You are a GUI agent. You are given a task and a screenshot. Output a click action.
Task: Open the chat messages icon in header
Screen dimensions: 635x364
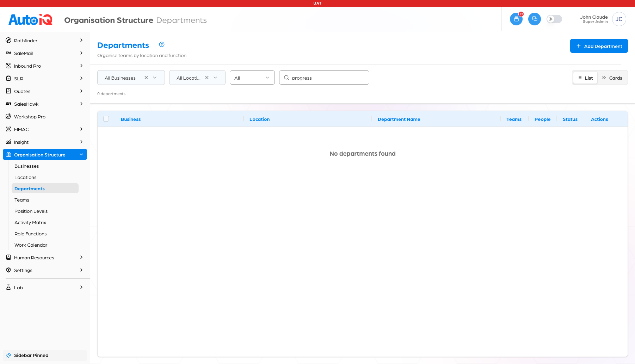pos(535,19)
